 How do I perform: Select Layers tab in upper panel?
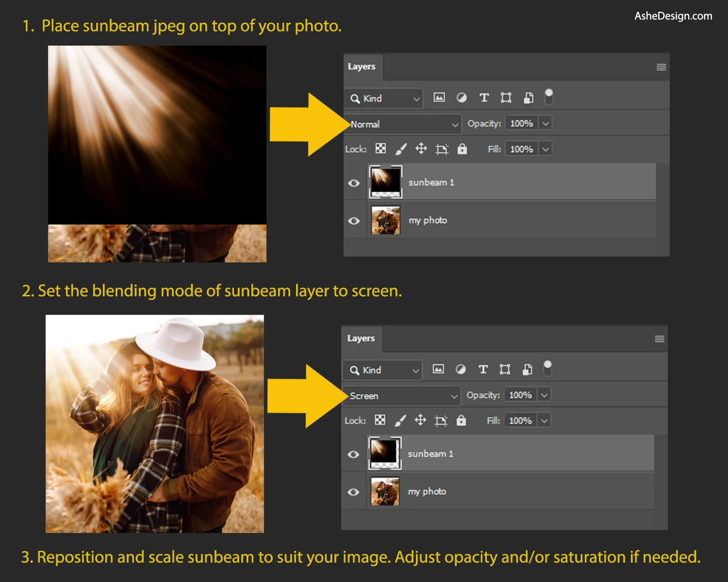pos(362,66)
